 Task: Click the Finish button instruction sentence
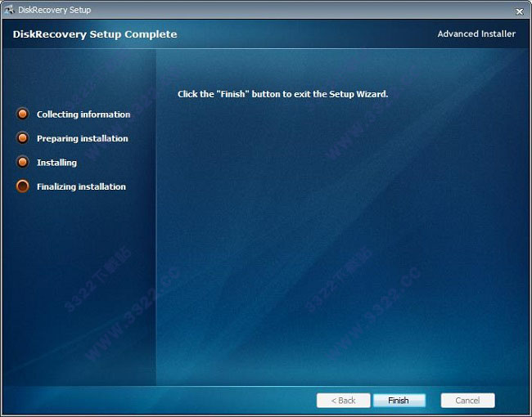pos(282,94)
